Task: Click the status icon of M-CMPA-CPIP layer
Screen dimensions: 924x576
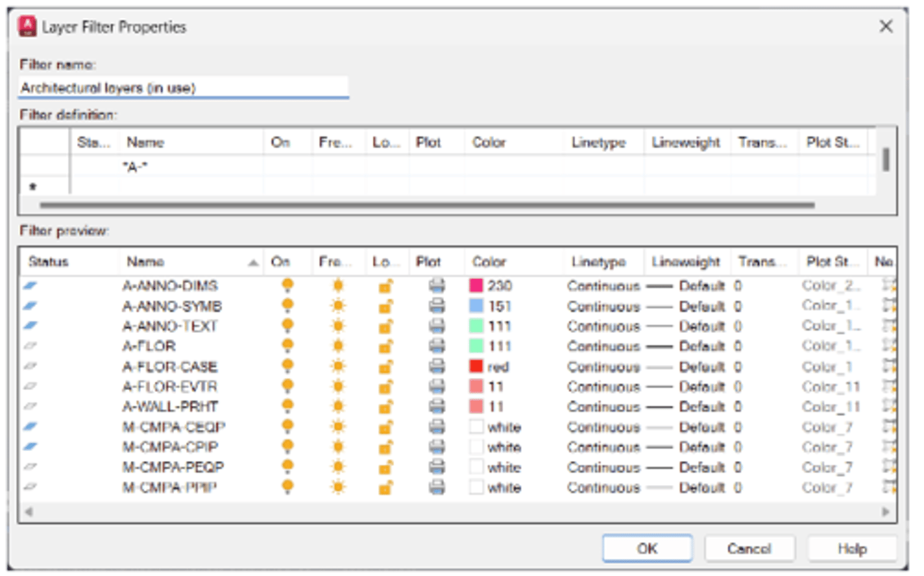Action: click(30, 447)
